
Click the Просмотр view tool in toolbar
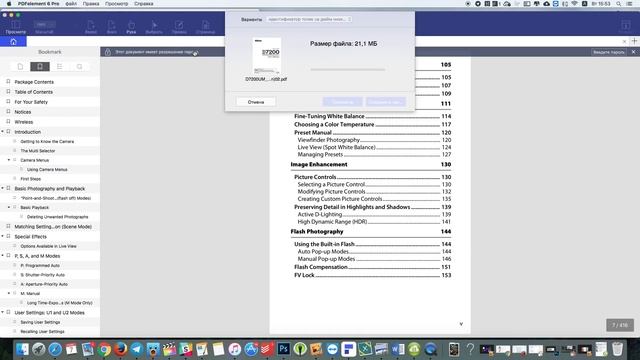[16, 27]
